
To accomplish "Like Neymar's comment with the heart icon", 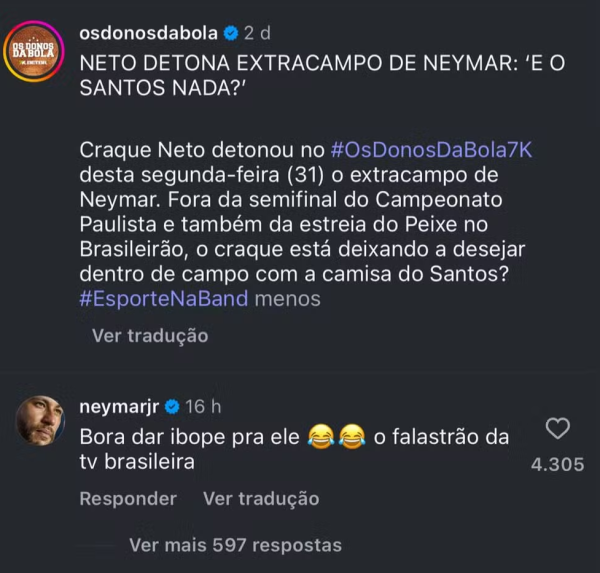I will click(557, 429).
